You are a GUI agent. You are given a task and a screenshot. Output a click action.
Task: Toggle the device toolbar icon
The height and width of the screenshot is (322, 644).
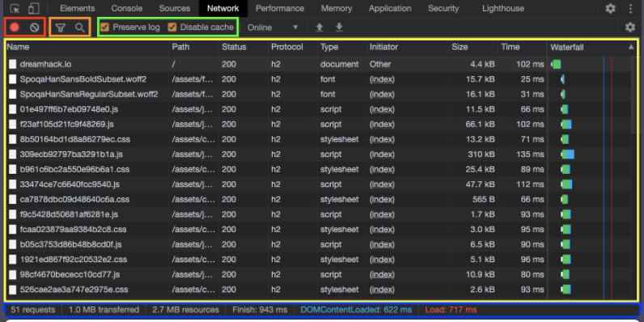(x=34, y=8)
